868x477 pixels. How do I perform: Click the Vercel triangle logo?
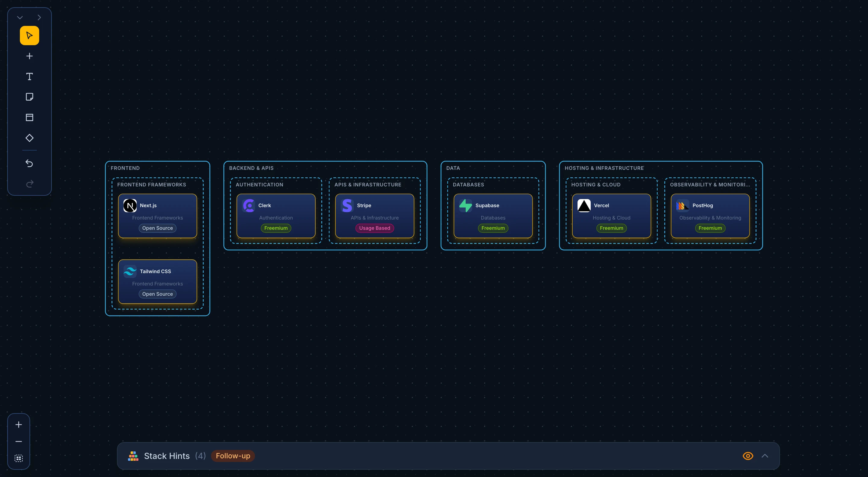pos(584,205)
